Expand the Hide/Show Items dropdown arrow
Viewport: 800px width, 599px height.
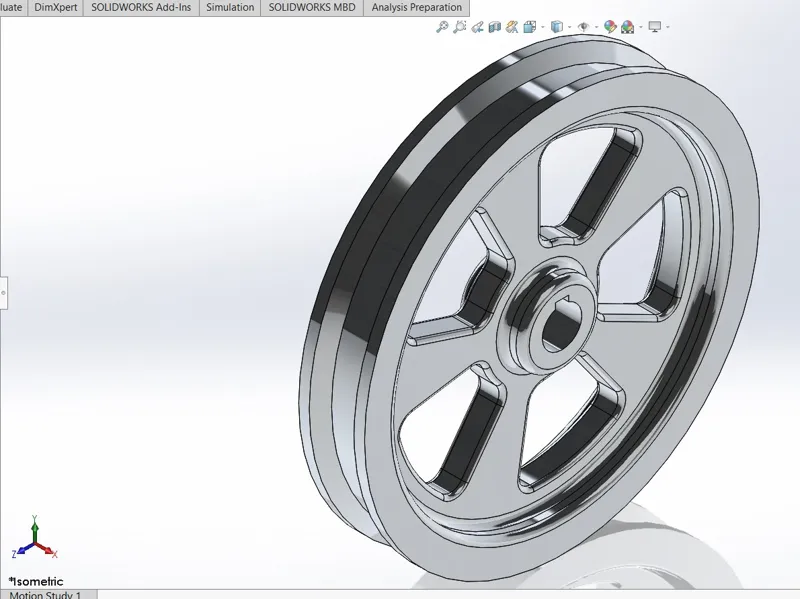tap(596, 27)
